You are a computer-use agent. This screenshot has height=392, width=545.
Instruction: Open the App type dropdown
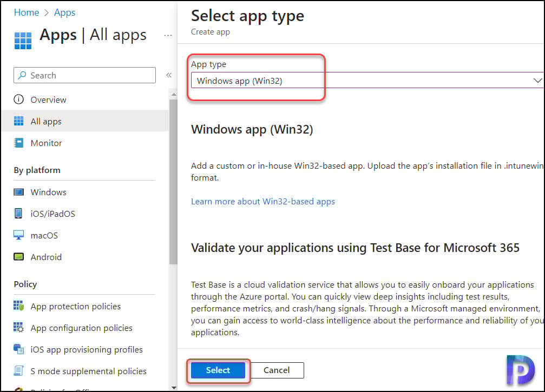tap(367, 80)
